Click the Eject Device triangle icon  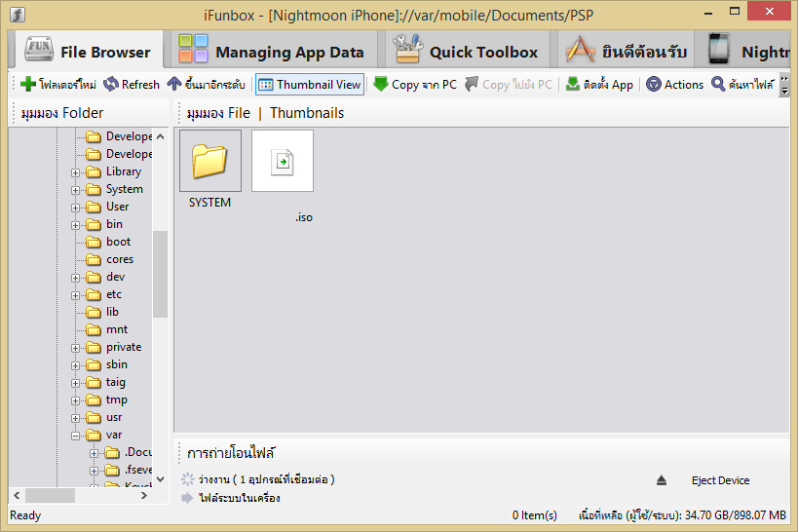pyautogui.click(x=661, y=480)
